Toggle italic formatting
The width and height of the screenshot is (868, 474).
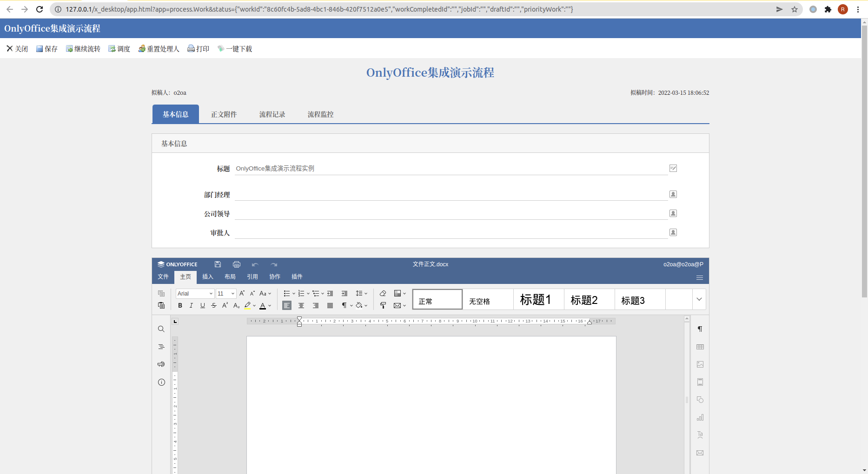tap(191, 305)
